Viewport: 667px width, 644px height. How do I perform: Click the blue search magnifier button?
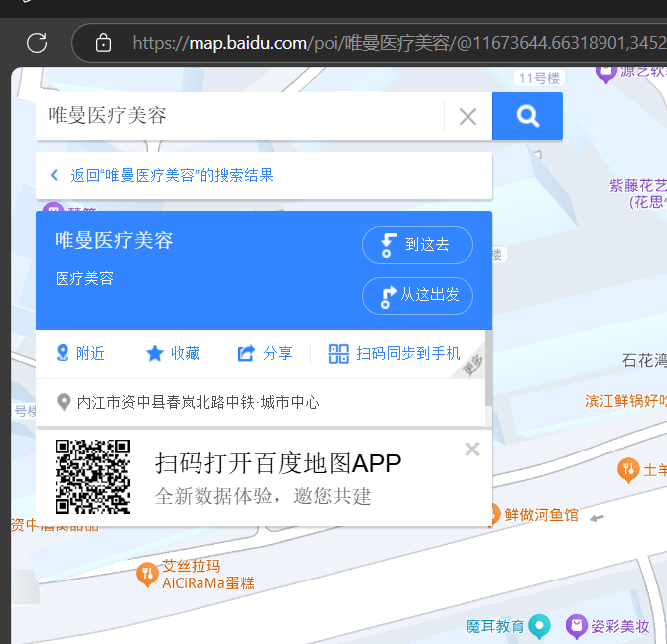(527, 116)
